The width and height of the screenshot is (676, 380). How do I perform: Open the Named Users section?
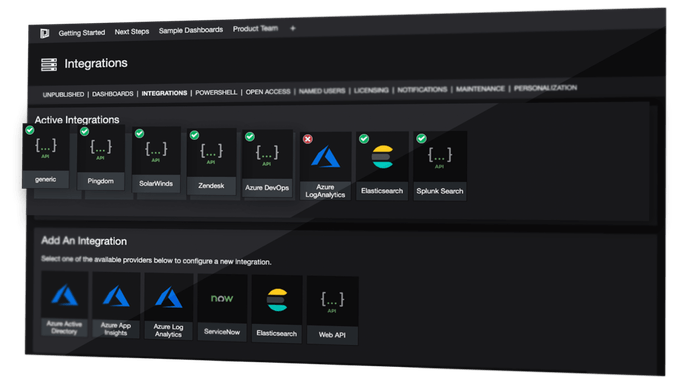click(322, 91)
